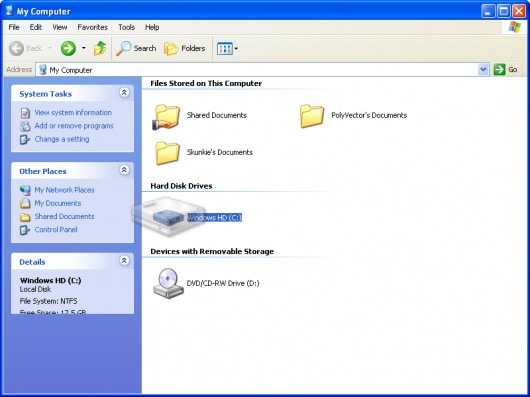Go up one folder level
The width and height of the screenshot is (530, 397).
[x=100, y=49]
